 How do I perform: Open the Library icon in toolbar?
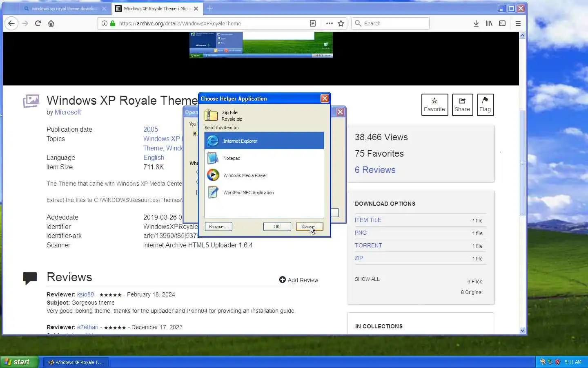tap(489, 23)
